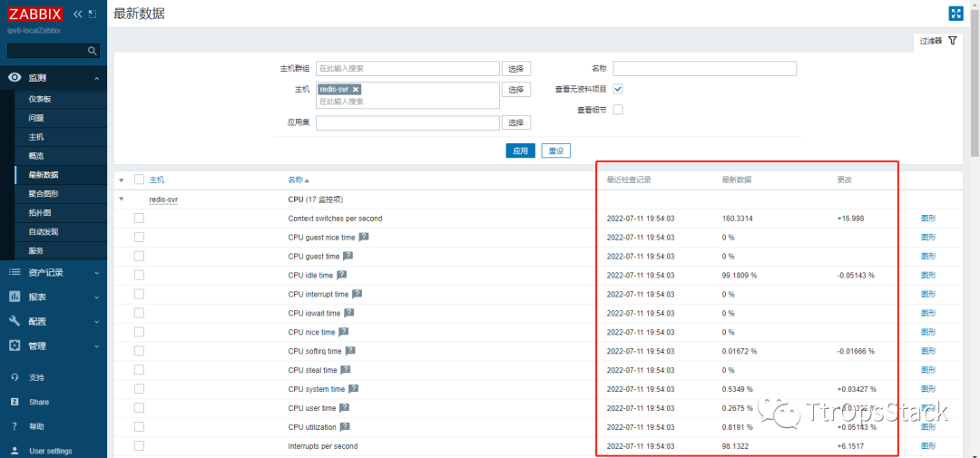Viewport: 980px width, 458px height.
Task: Collapse all groups via header triangle
Action: (x=122, y=180)
